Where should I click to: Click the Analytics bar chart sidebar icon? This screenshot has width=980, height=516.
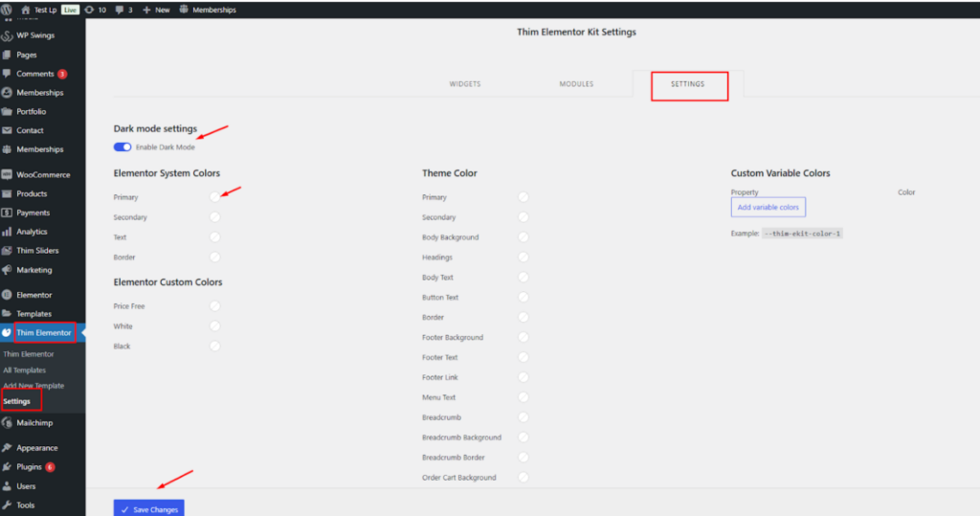[x=7, y=232]
